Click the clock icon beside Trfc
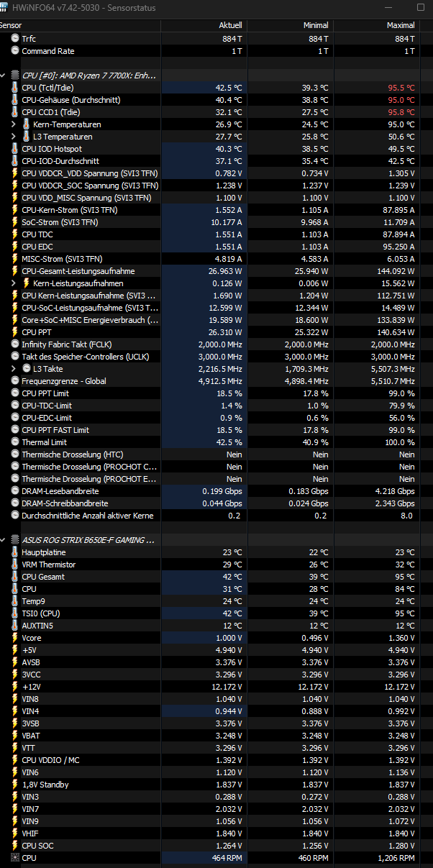433x868 pixels. pos(15,39)
